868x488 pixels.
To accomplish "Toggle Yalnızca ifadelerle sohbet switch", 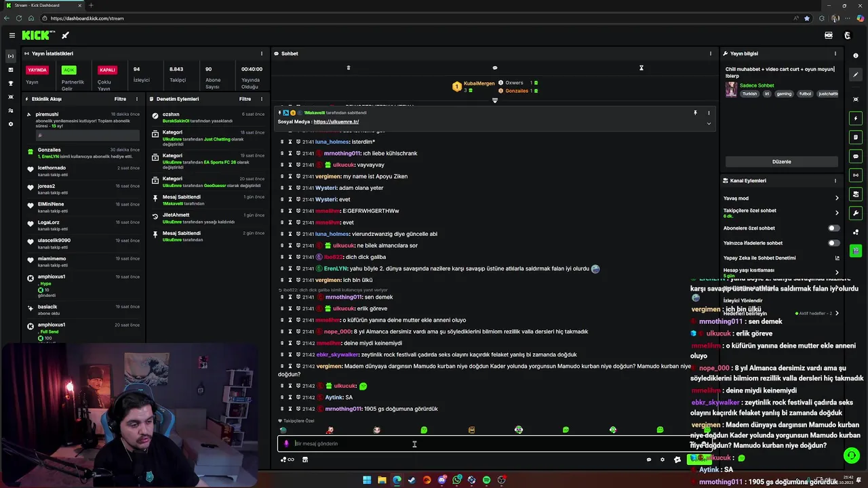I will tap(834, 243).
